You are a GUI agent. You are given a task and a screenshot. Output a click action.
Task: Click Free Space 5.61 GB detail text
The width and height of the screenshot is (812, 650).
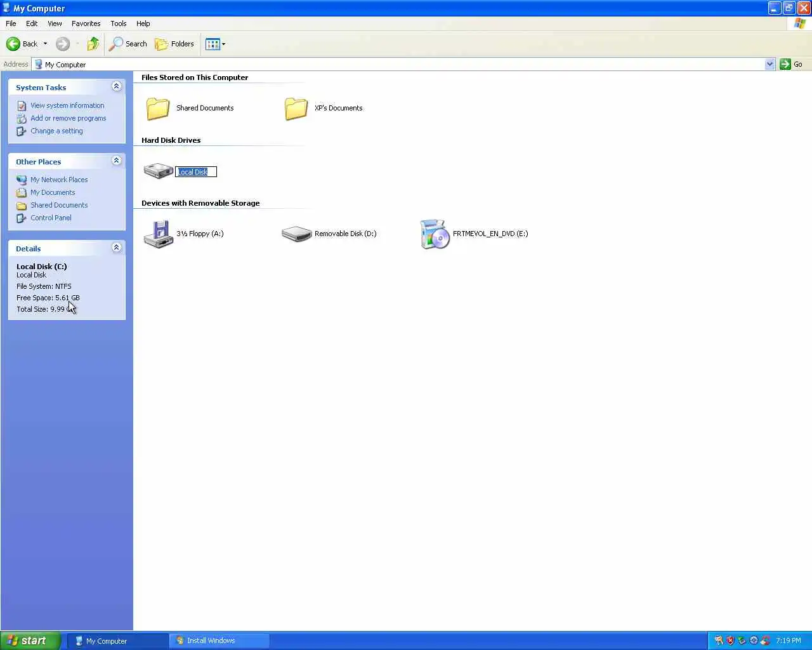click(48, 298)
